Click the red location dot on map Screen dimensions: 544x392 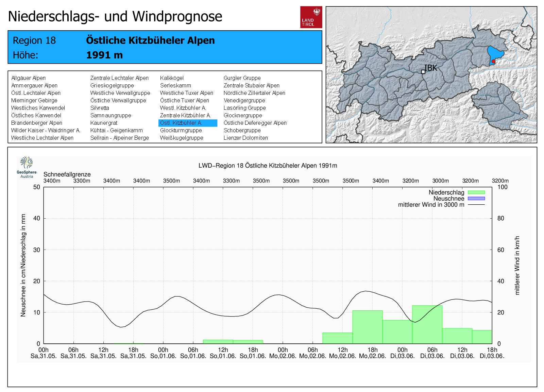coord(493,62)
